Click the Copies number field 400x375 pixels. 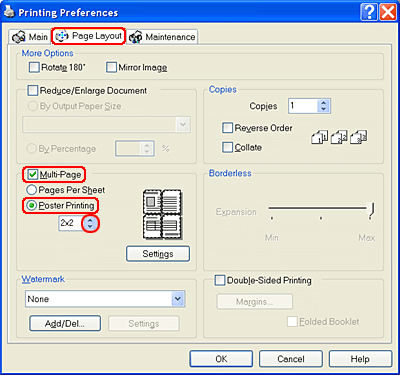[303, 106]
